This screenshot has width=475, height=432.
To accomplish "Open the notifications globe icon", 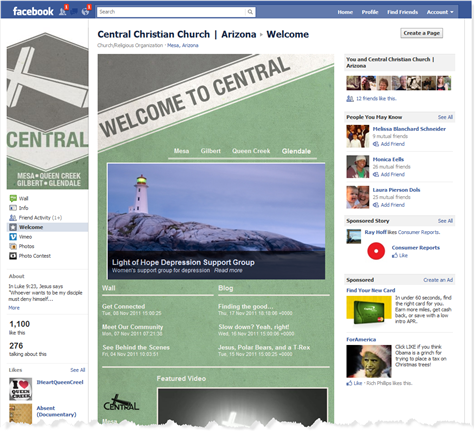I will [85, 12].
